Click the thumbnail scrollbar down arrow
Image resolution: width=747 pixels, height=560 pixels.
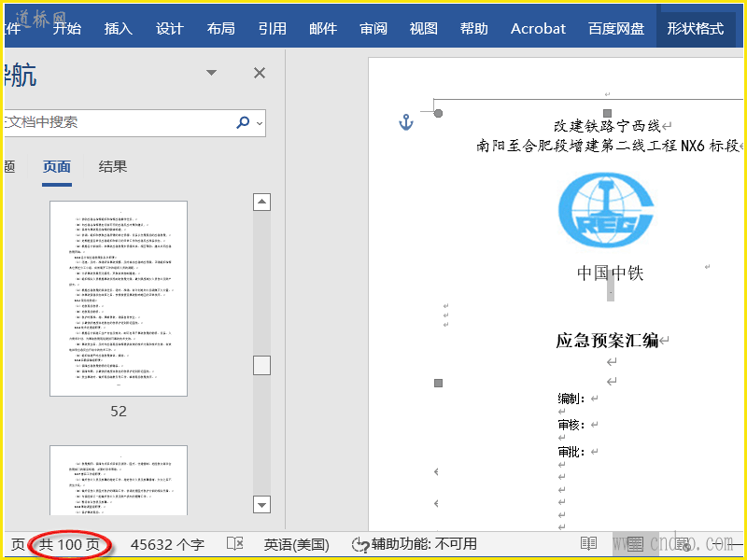(261, 505)
